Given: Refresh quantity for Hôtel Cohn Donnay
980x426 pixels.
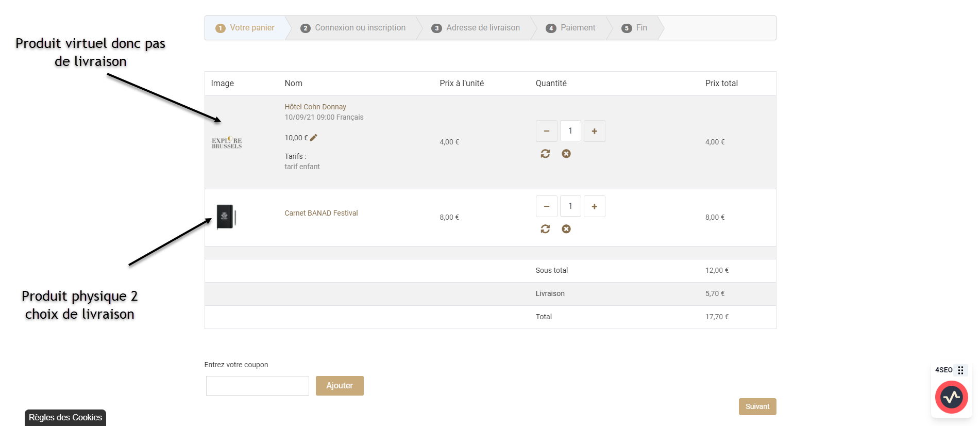Looking at the screenshot, I should tap(545, 154).
